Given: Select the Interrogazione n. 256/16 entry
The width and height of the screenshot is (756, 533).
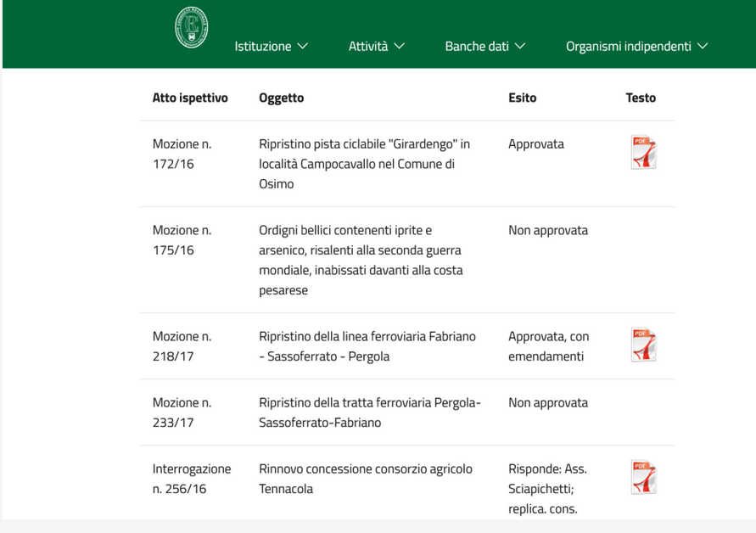Looking at the screenshot, I should pyautogui.click(x=191, y=479).
